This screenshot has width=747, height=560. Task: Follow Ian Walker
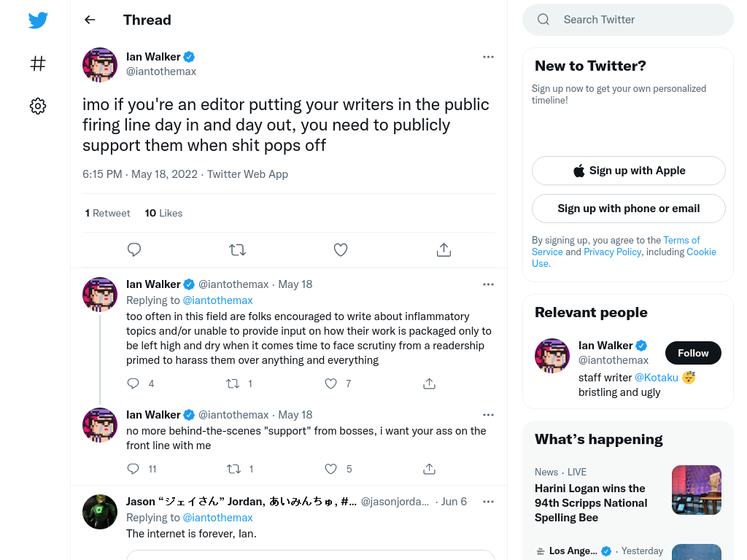point(693,353)
